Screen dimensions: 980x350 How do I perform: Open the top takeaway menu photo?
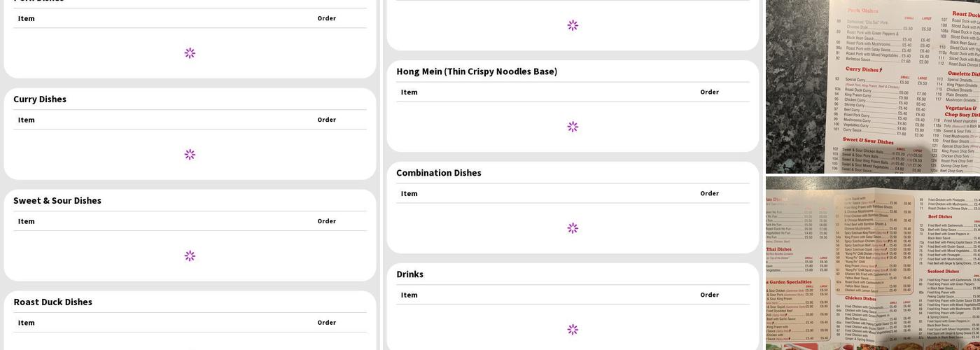pos(872,86)
